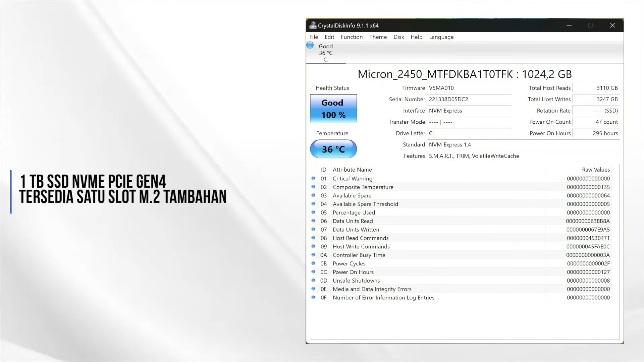Screen dimensions: 644x362
Task: Minimize the CrystalDiskInfo window
Action: [x=569, y=25]
